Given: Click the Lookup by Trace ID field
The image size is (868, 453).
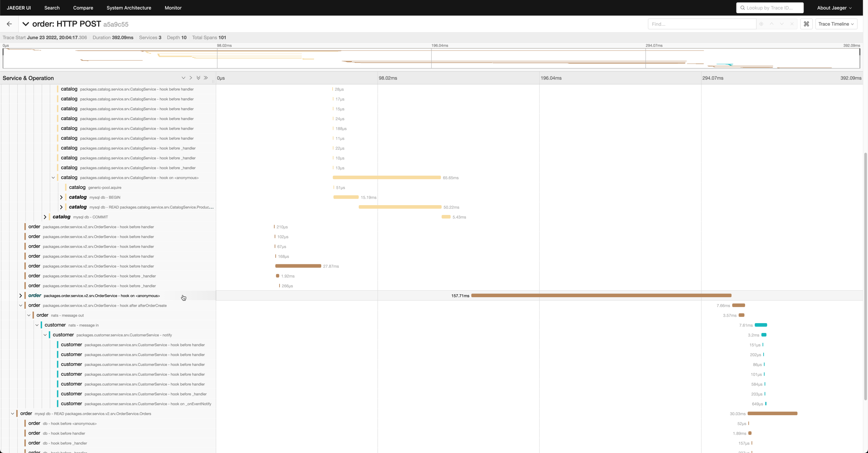Looking at the screenshot, I should pyautogui.click(x=770, y=8).
